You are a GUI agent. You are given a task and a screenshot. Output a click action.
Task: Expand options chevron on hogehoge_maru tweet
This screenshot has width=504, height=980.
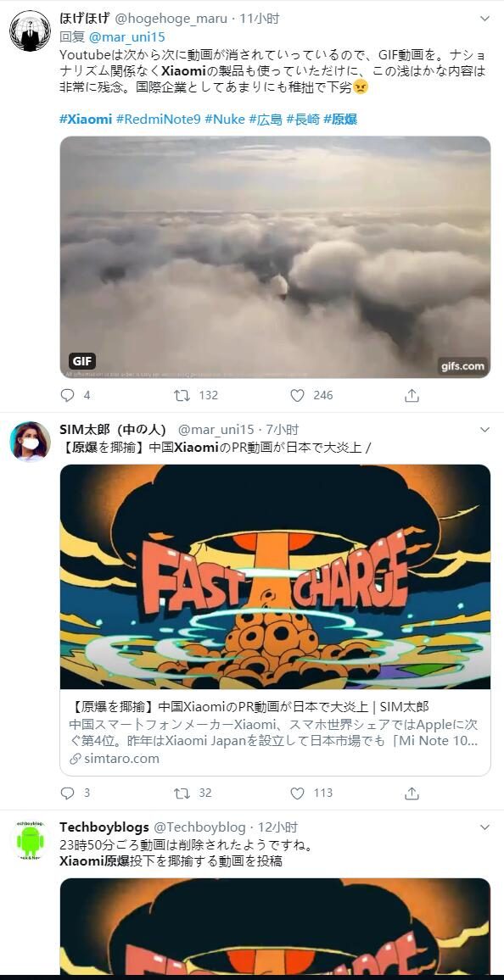pyautogui.click(x=484, y=19)
